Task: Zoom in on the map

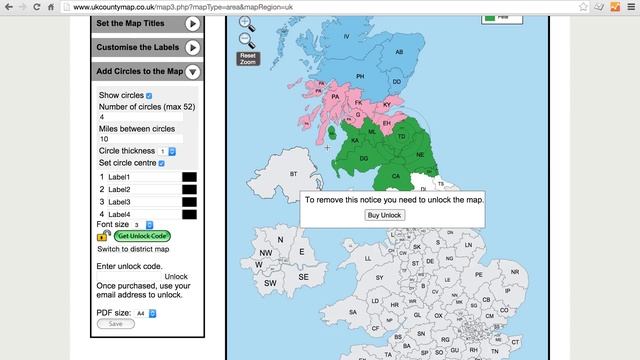Action: click(x=247, y=23)
